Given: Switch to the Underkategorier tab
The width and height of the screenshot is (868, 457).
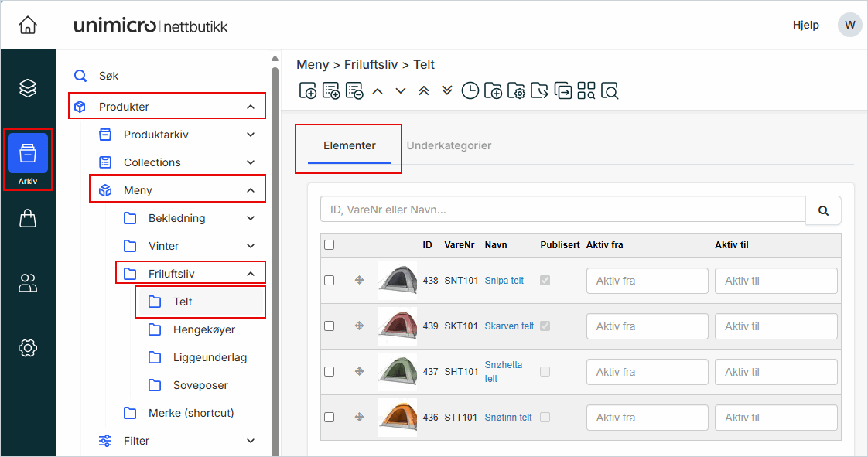Looking at the screenshot, I should pos(449,145).
